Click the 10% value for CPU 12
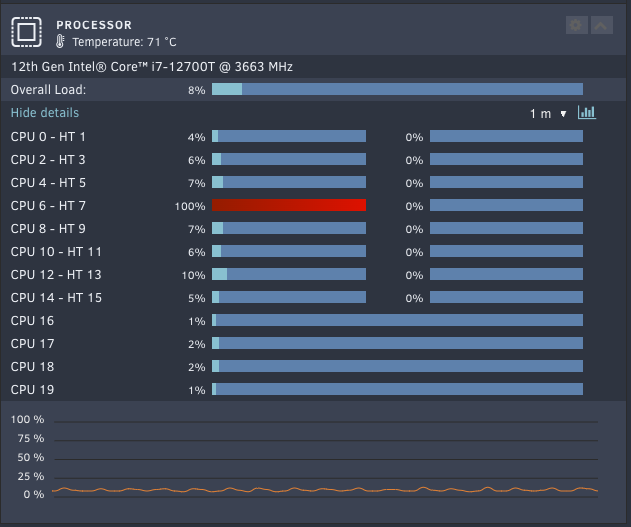 point(193,275)
